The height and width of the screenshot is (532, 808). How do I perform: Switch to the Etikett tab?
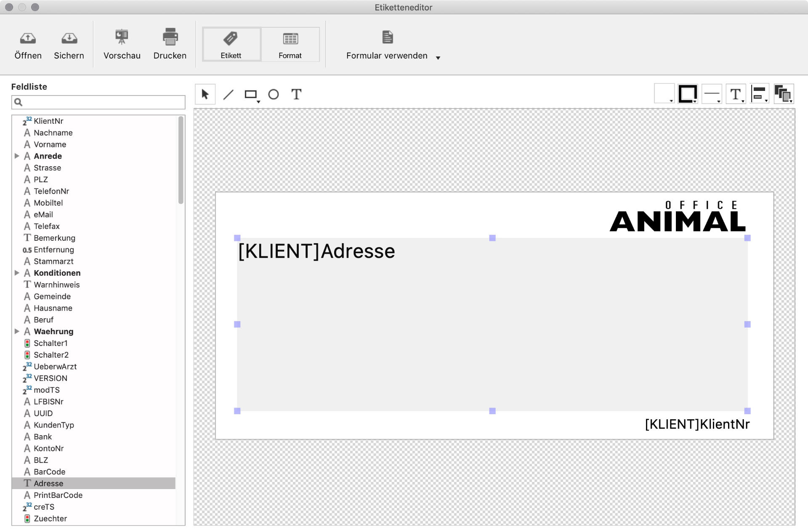(231, 44)
